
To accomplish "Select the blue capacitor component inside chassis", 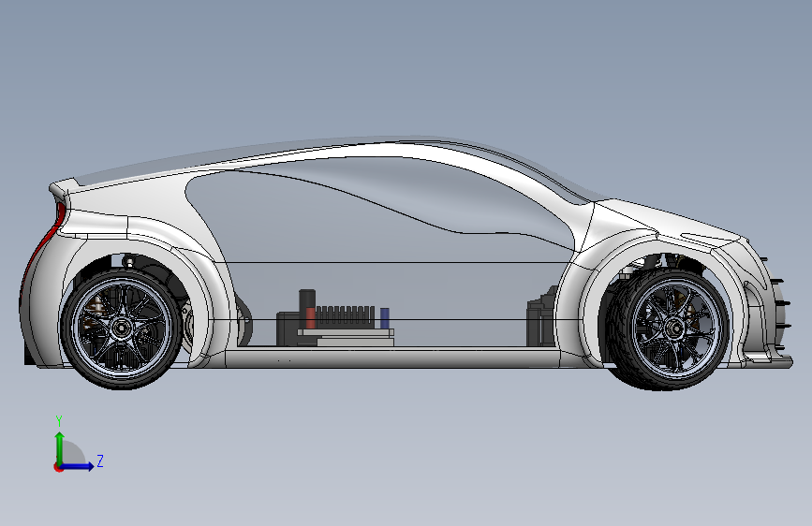I will tap(385, 318).
